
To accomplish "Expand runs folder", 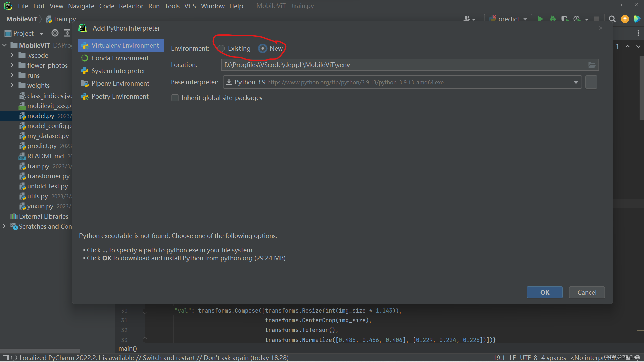I will click(x=12, y=75).
